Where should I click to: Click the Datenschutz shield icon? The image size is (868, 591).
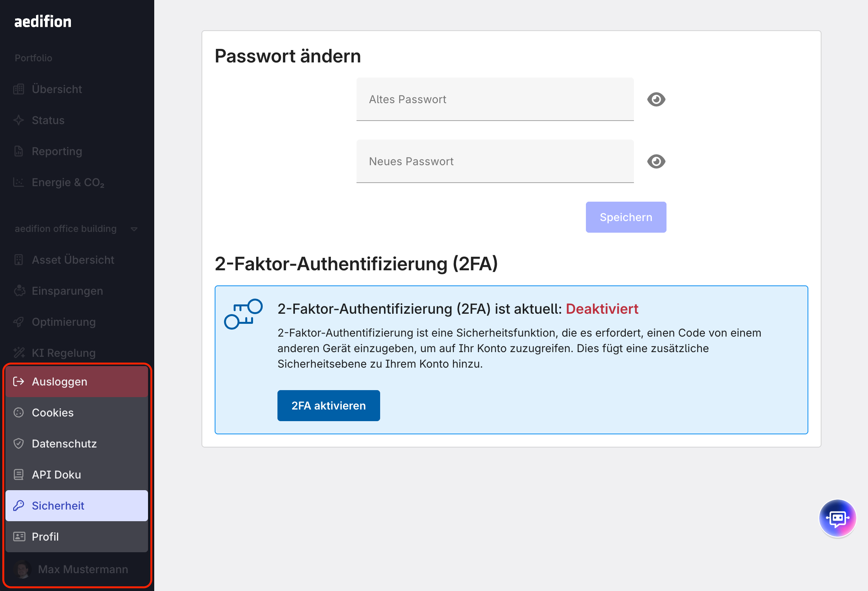click(x=19, y=444)
